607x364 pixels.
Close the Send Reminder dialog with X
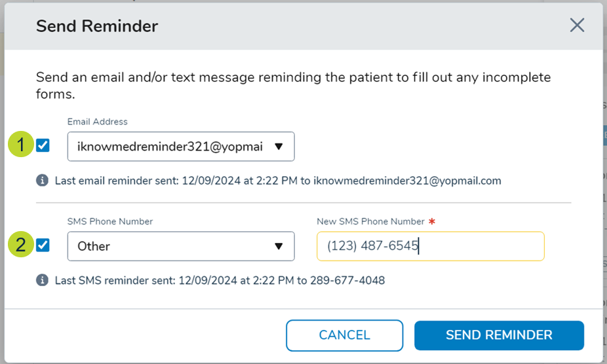577,26
